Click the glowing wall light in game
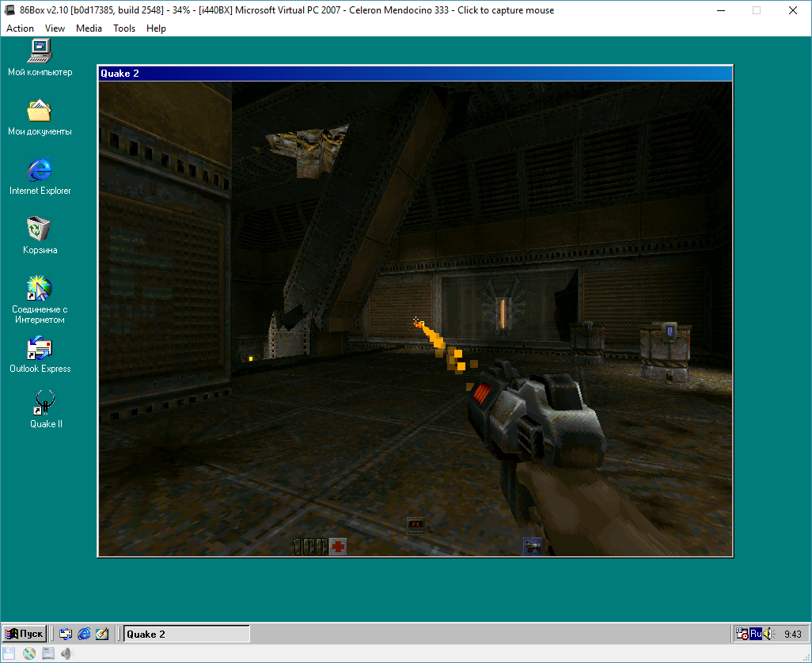Viewport: 812px width, 663px height. pyautogui.click(x=503, y=313)
